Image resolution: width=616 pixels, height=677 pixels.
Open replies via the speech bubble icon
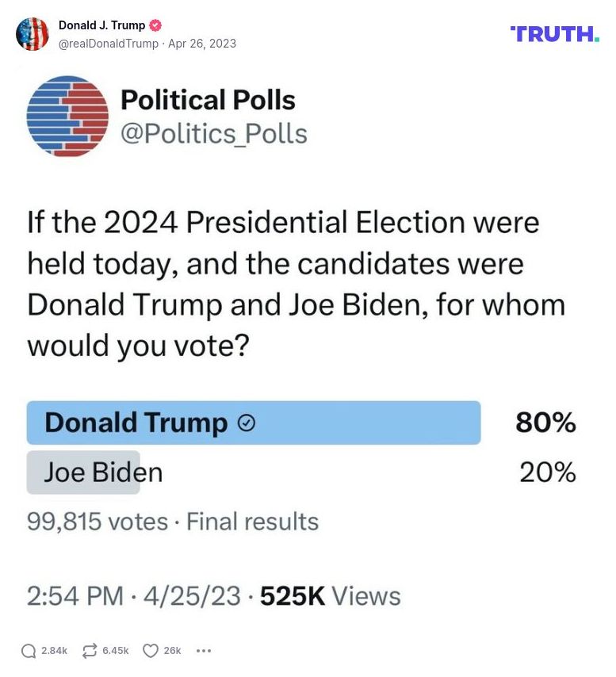tap(29, 650)
